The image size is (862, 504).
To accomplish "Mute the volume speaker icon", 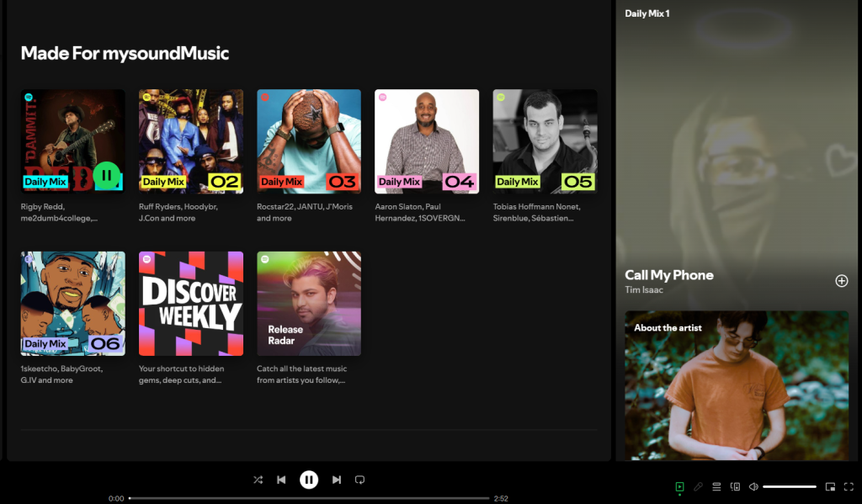I will click(753, 486).
